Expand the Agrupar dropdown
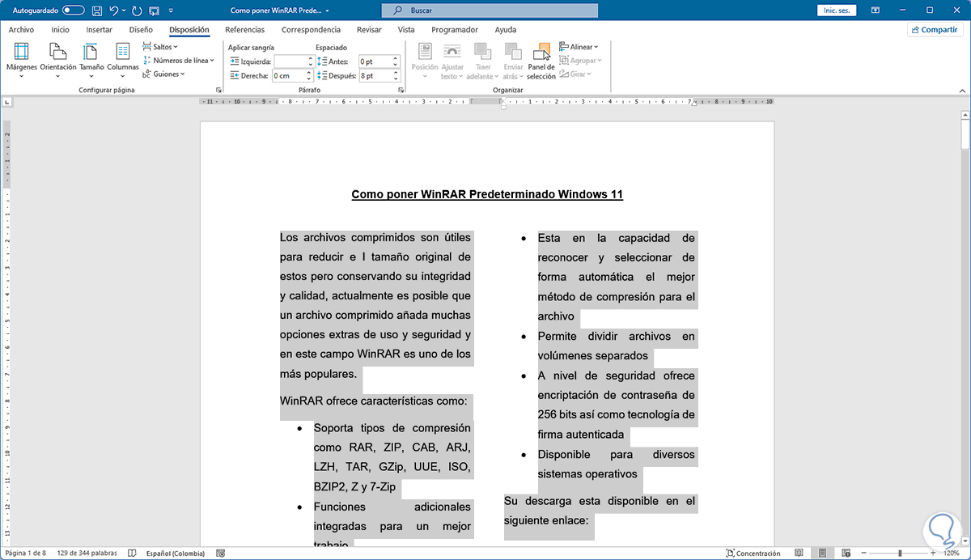 click(580, 61)
